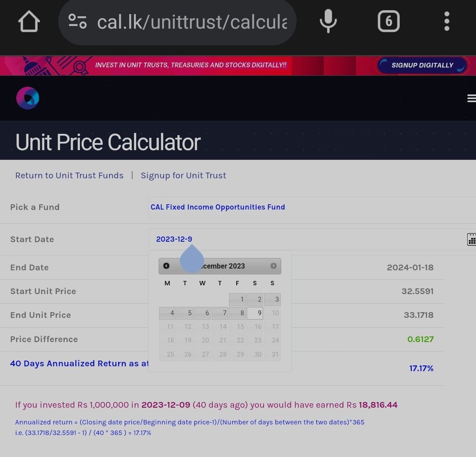Click the CAL circular logo
Viewport: 476px width, 457px height.
(28, 98)
